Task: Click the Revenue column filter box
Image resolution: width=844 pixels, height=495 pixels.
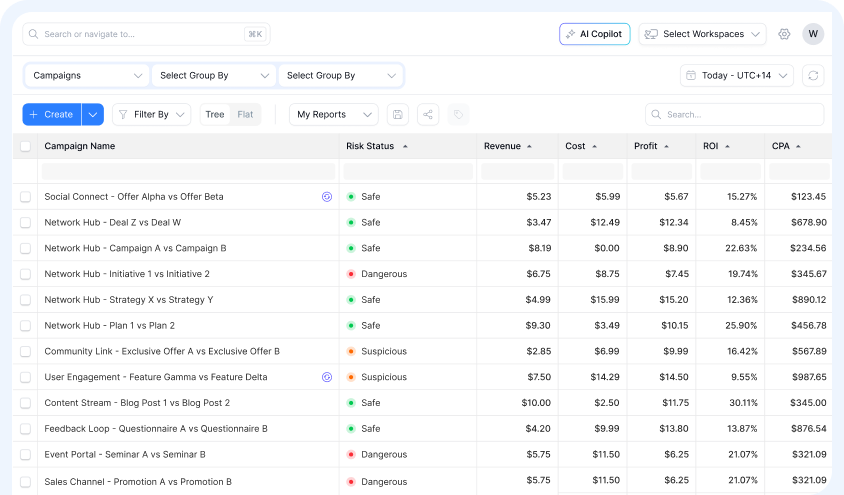Action: [517, 172]
